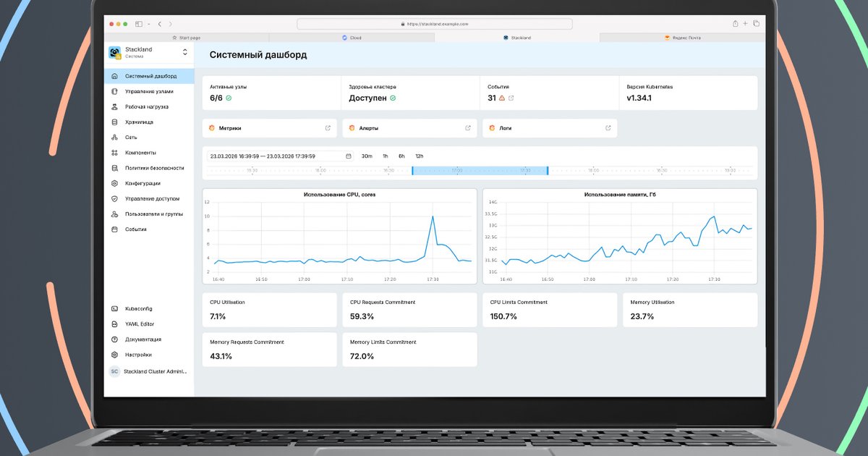Click Safari share icon in browser toolbar
Image resolution: width=868 pixels, height=456 pixels.
(736, 24)
